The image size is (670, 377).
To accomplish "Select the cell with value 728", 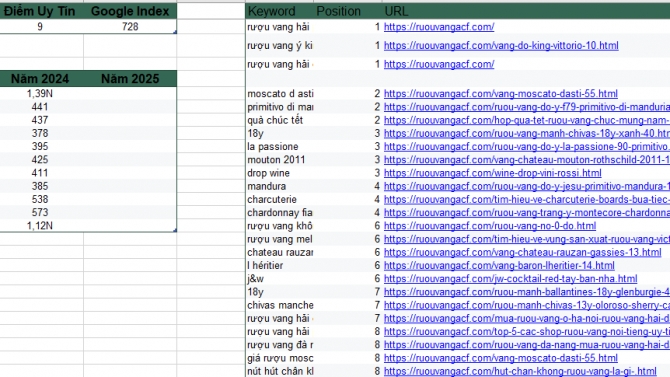I will pyautogui.click(x=130, y=27).
